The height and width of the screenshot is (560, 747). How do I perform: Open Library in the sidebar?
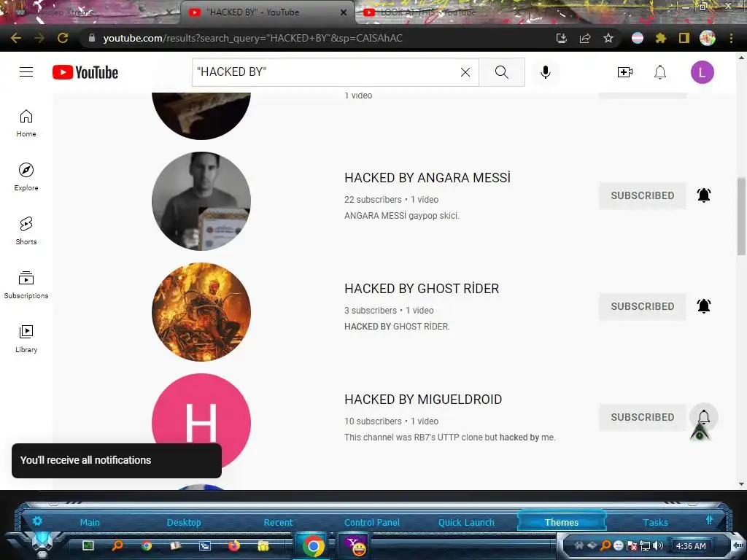click(26, 338)
